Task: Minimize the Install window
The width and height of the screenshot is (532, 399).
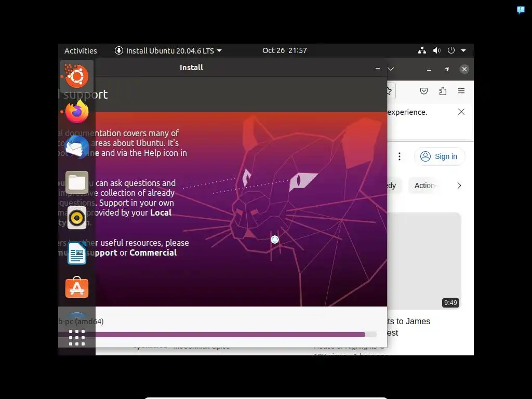Action: coord(378,68)
